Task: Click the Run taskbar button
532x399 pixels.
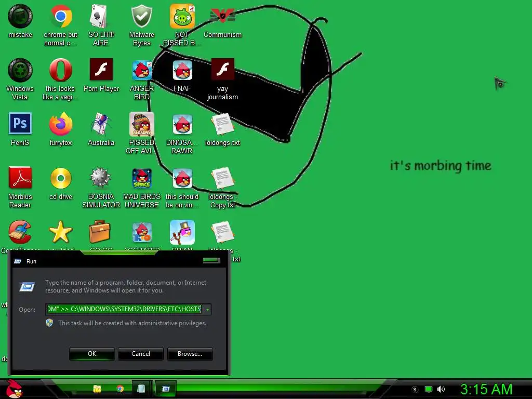Action: point(166,389)
